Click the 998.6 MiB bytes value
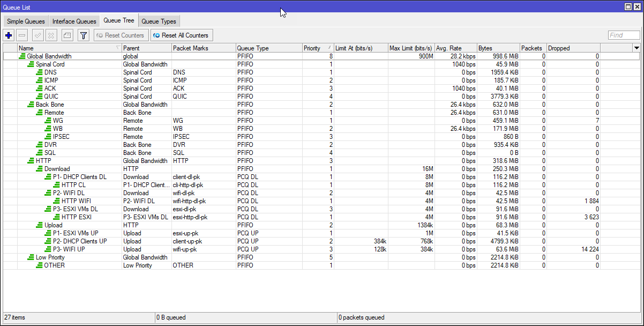This screenshot has height=326, width=644. (505, 56)
